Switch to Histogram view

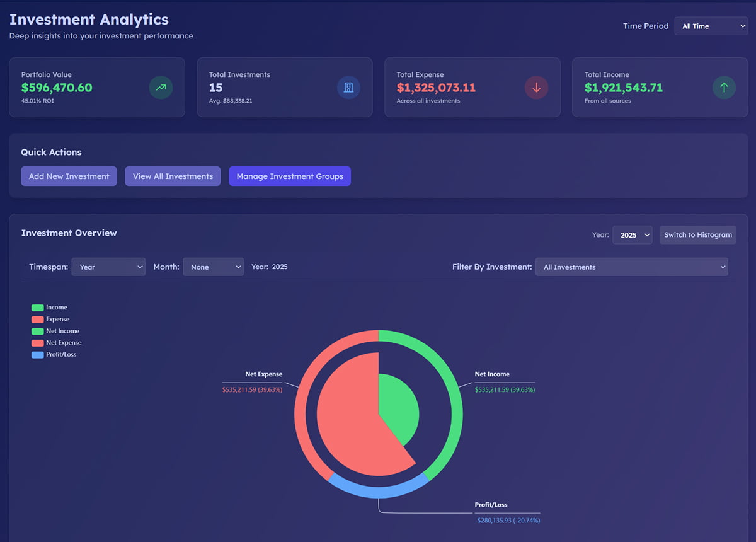[x=697, y=235]
